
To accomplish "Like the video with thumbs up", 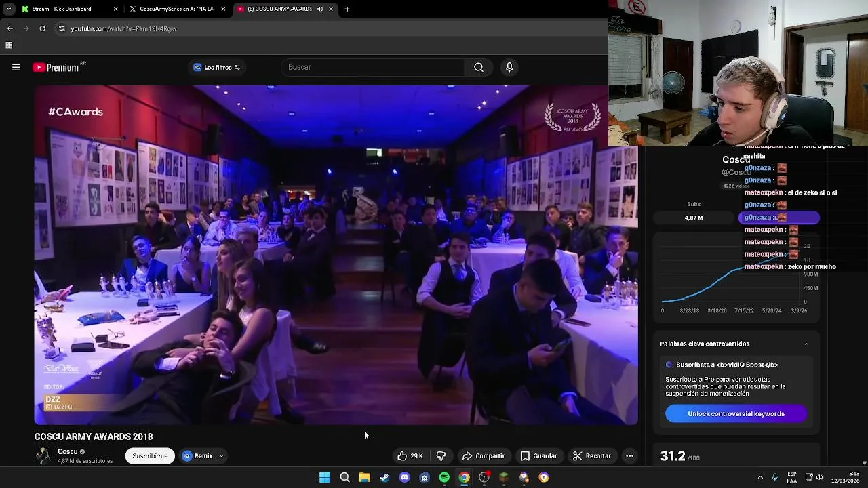I will tap(410, 456).
